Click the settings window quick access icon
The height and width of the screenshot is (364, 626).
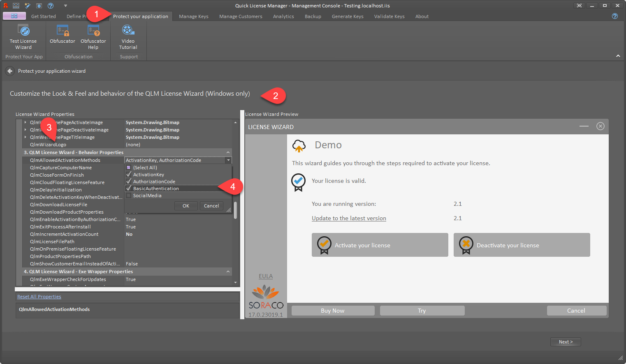click(x=39, y=6)
